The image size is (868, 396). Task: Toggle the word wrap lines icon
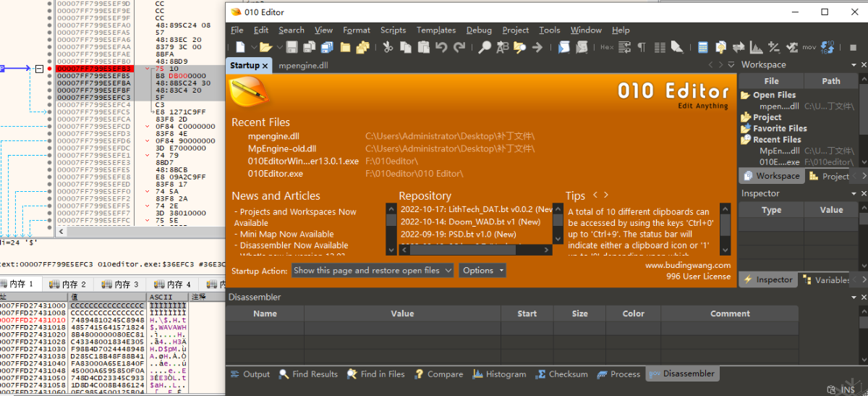click(x=624, y=47)
